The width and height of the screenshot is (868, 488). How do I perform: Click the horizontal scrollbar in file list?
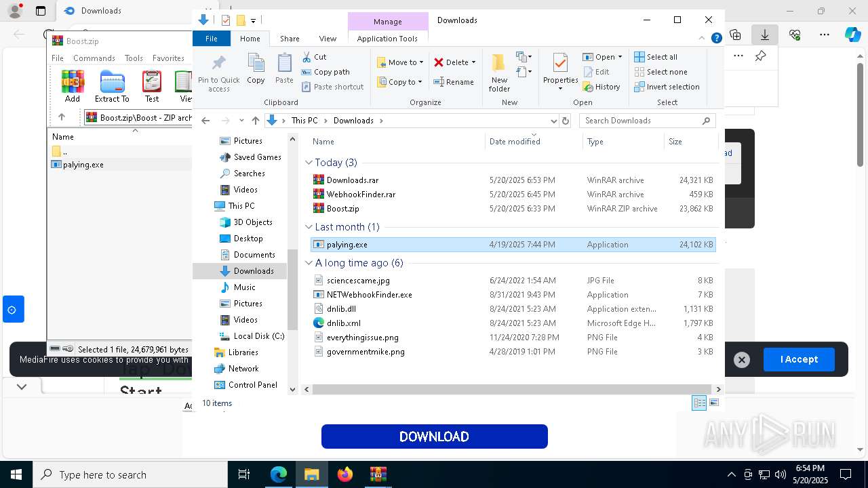point(512,389)
